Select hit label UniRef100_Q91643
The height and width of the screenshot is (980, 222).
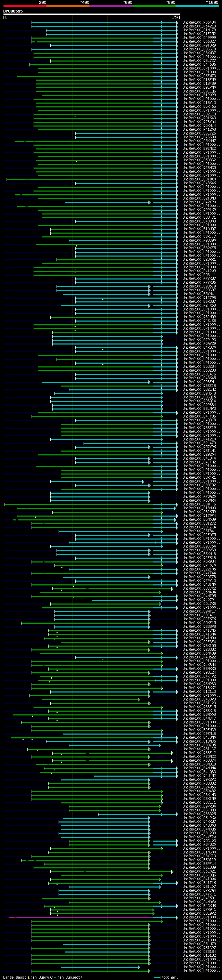[x=199, y=118]
